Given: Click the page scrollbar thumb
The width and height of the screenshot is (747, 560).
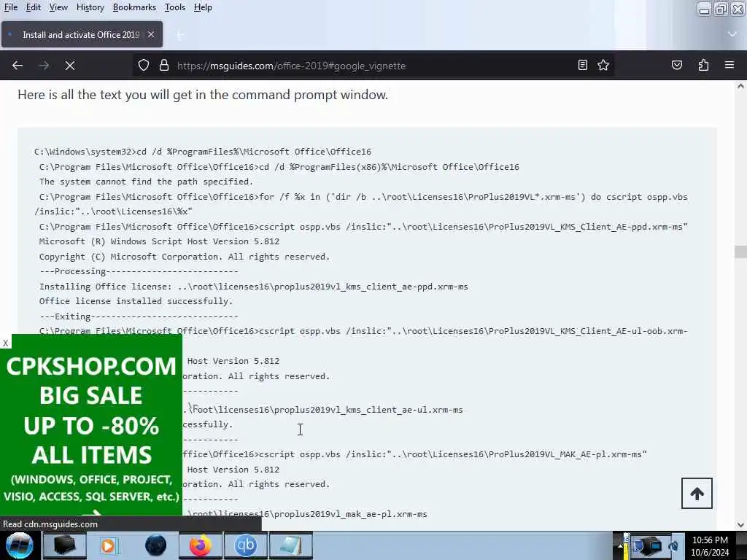Looking at the screenshot, I should (740, 252).
